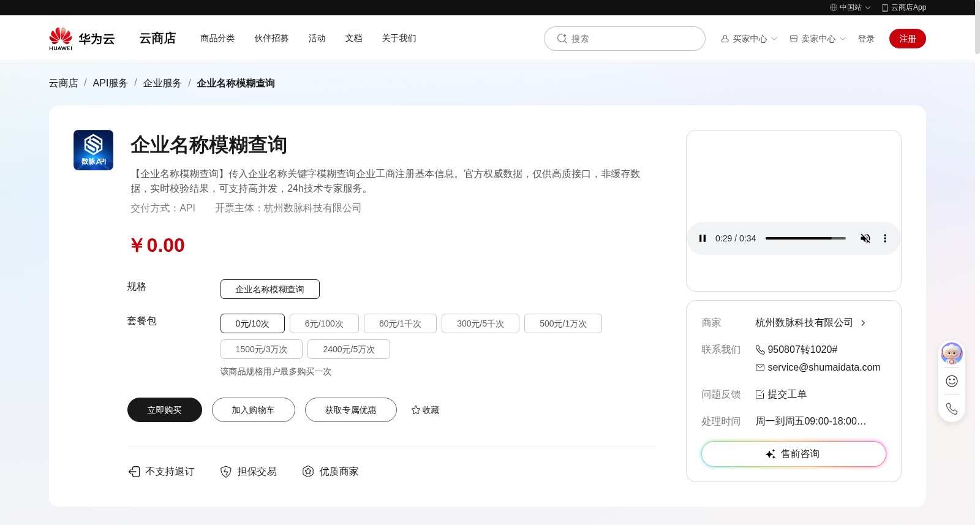
Task: Click the phone icon beside 950807转1020#
Action: (x=760, y=350)
